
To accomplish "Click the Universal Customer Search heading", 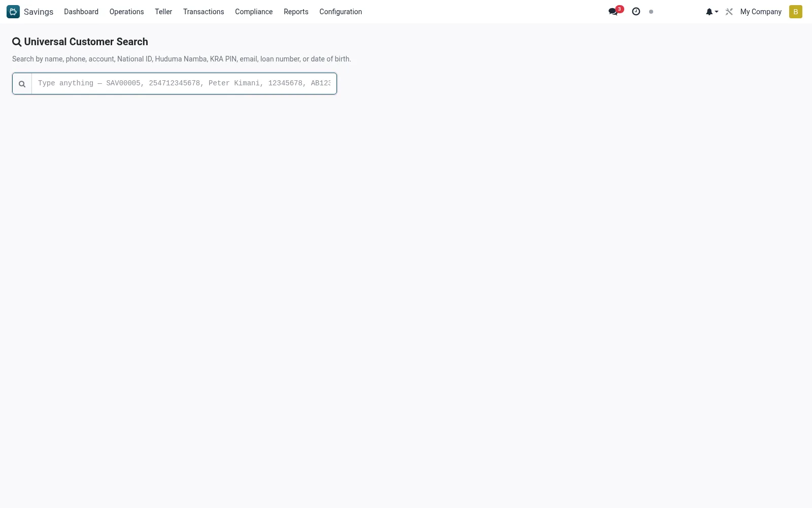I will click(x=86, y=42).
